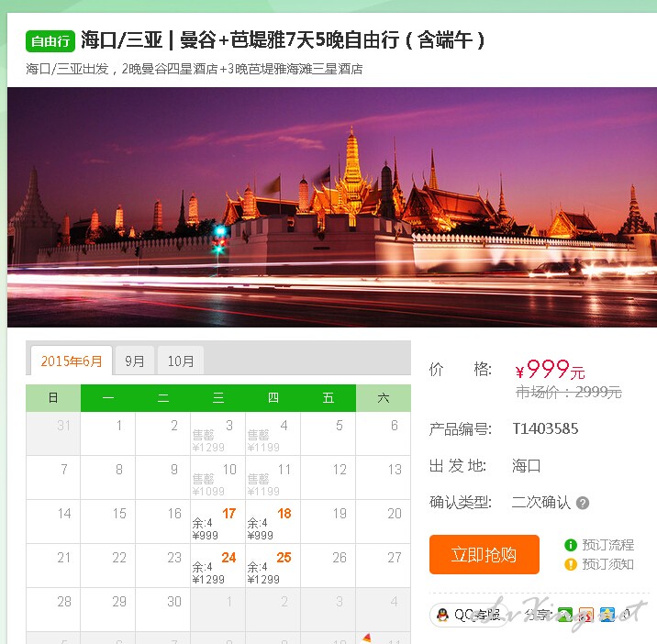Click calendar date 15
Viewport: 657px width, 644px height.
click(108, 522)
